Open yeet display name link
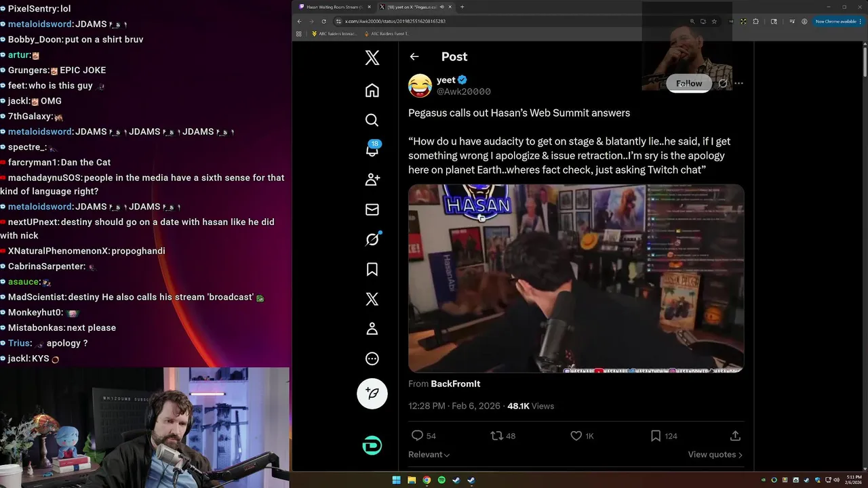 [446, 80]
